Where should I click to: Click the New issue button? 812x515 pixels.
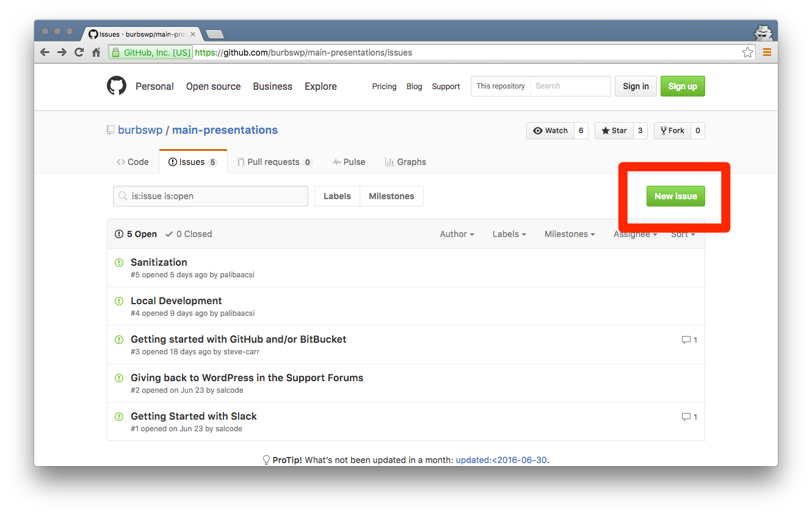676,196
